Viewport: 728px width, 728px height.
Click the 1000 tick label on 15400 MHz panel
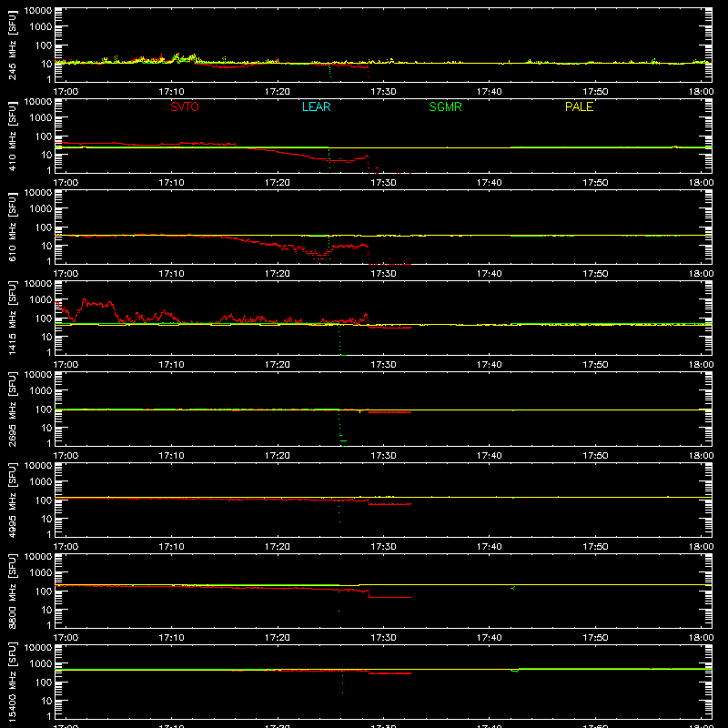41,663
